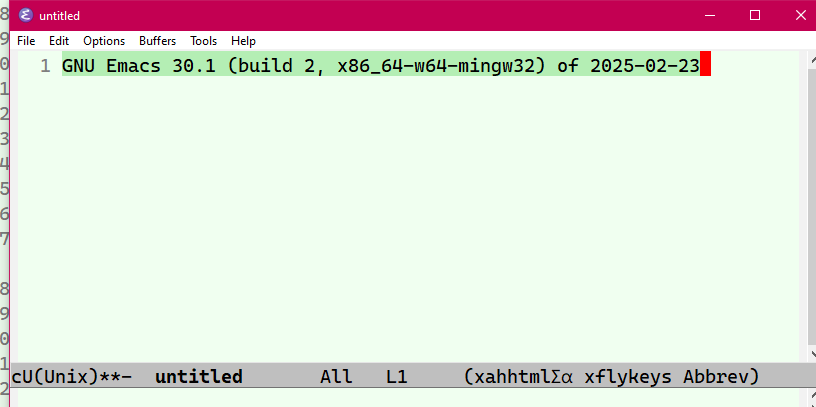Image resolution: width=816 pixels, height=407 pixels.
Task: Click on the word 'Emacs' in the buffer
Action: pos(133,66)
